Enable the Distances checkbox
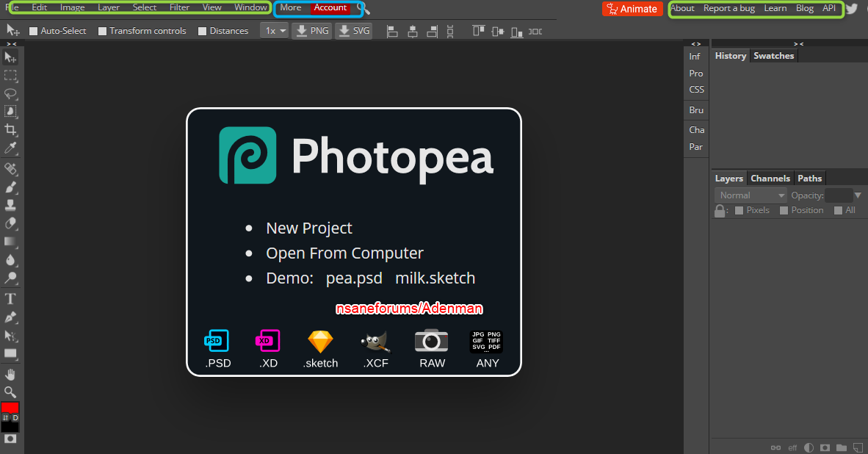 [203, 31]
